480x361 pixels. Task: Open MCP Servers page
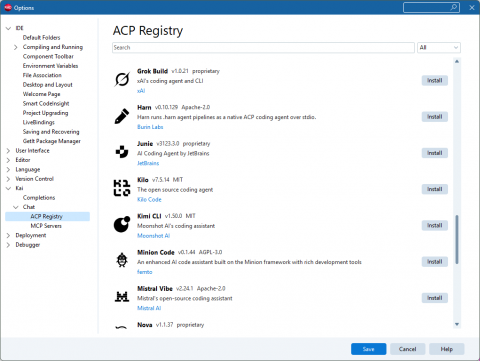point(46,226)
